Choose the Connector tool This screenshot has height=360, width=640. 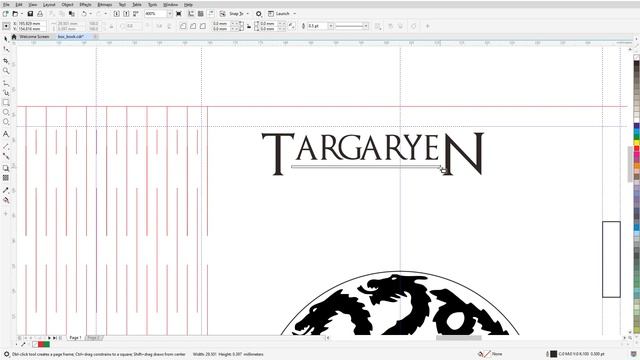point(6,156)
